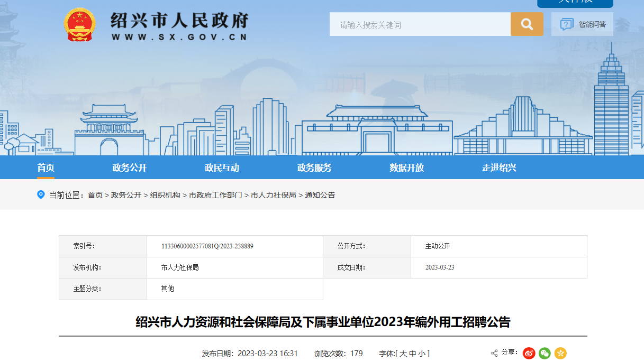
Task: Open the 智能问答 chat assistant
Action: [582, 24]
